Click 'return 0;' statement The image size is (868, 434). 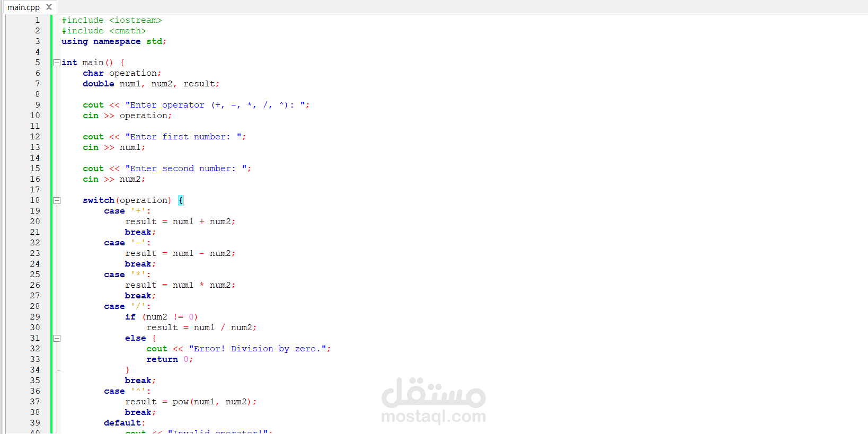170,359
